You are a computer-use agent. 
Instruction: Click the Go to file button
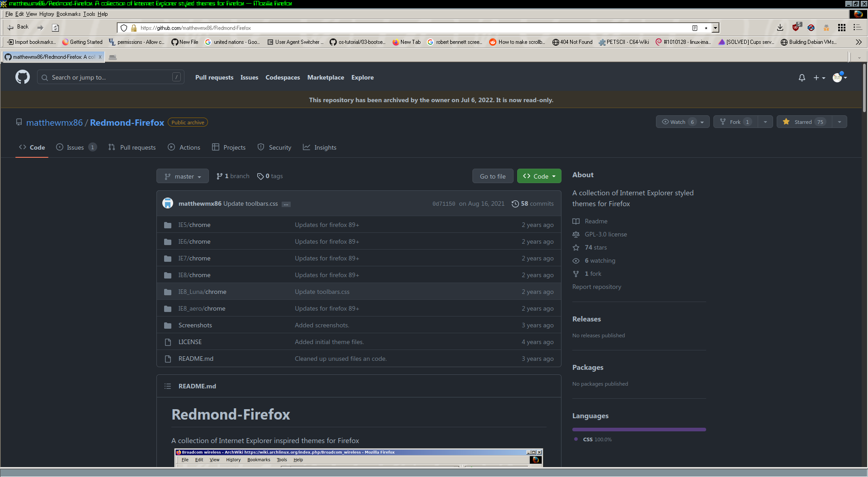pyautogui.click(x=492, y=176)
